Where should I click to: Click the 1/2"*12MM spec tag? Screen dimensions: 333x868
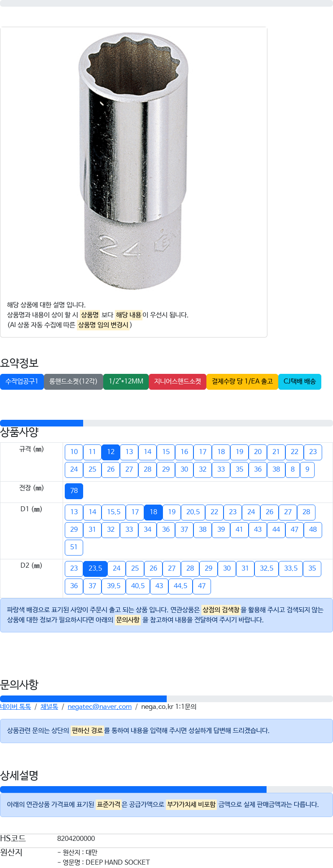point(126,381)
